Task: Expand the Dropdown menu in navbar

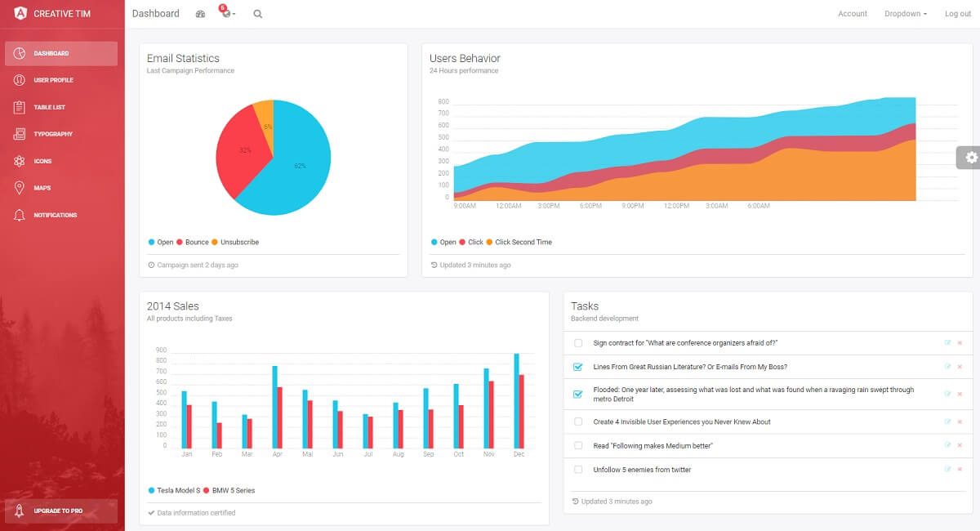Action: pyautogui.click(x=906, y=14)
